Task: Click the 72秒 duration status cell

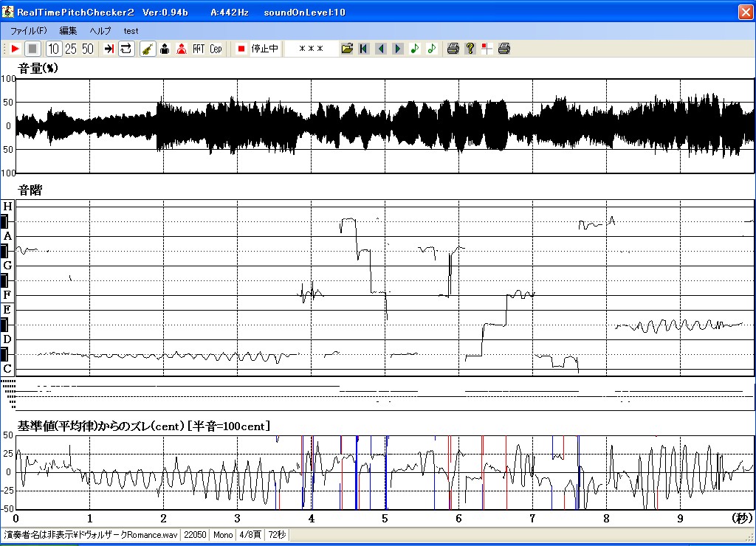Action: coord(278,534)
